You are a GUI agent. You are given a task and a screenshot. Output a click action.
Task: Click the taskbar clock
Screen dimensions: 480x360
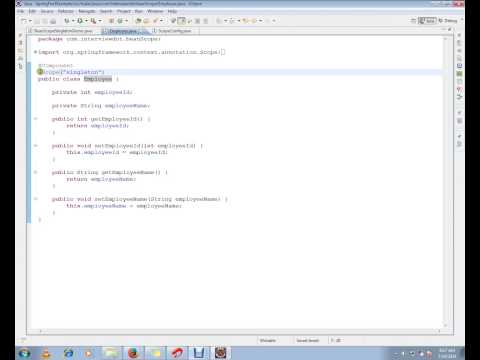pos(447,353)
